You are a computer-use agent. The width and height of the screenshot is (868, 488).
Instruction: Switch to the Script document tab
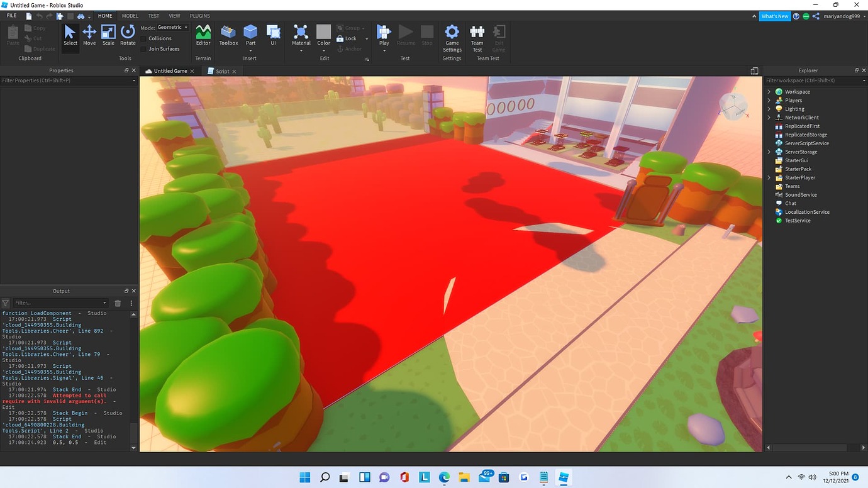(x=223, y=71)
